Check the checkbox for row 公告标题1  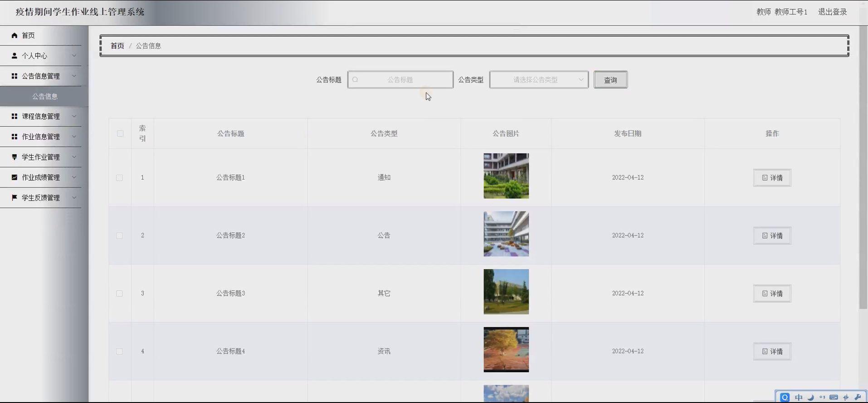(119, 178)
